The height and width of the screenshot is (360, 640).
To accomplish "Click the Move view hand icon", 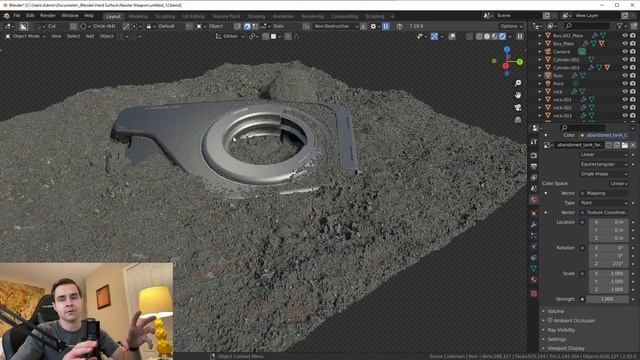I will [x=518, y=95].
